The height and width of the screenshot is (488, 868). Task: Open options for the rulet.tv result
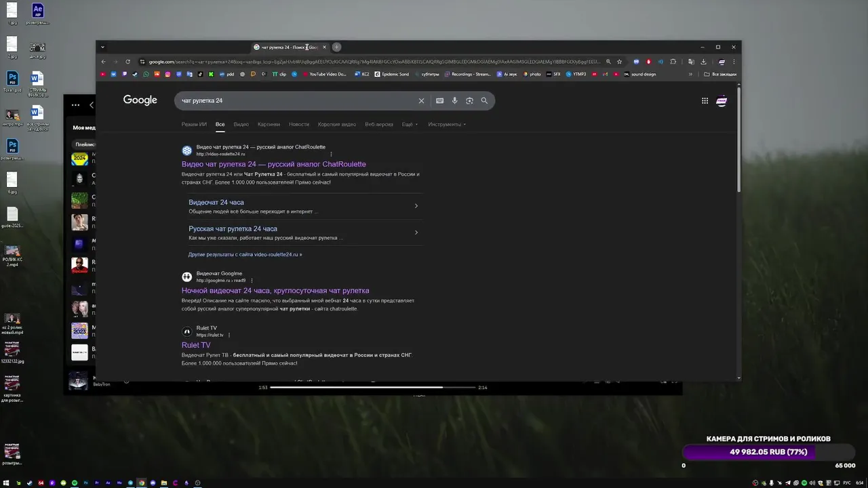[x=229, y=335]
